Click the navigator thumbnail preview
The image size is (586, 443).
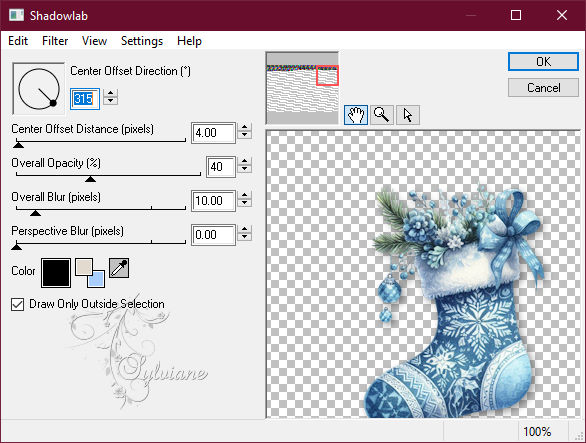point(302,88)
